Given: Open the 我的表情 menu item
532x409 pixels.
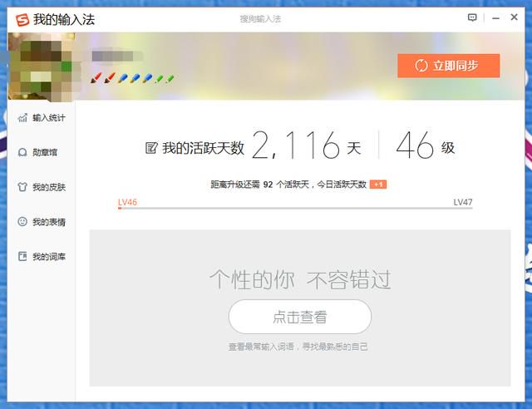Looking at the screenshot, I should [42, 222].
